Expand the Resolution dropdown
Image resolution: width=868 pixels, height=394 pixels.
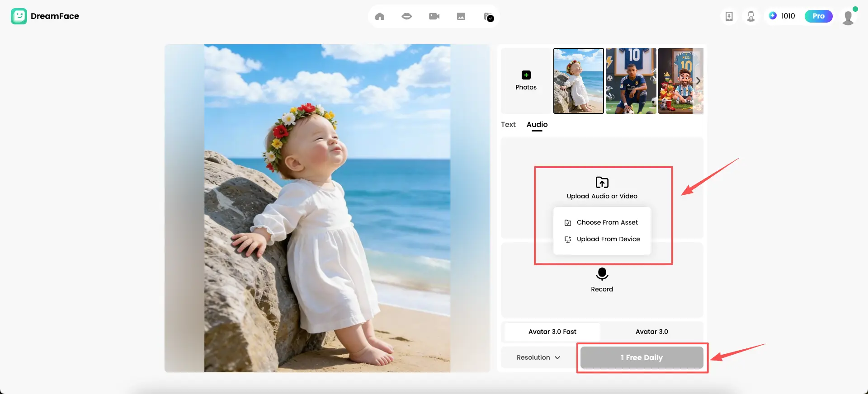[538, 357]
